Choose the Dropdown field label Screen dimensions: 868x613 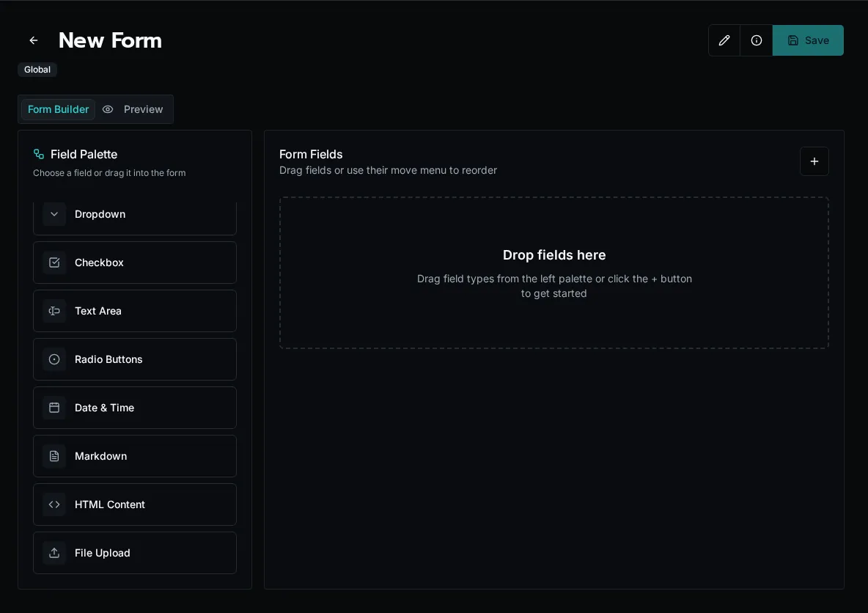[100, 214]
